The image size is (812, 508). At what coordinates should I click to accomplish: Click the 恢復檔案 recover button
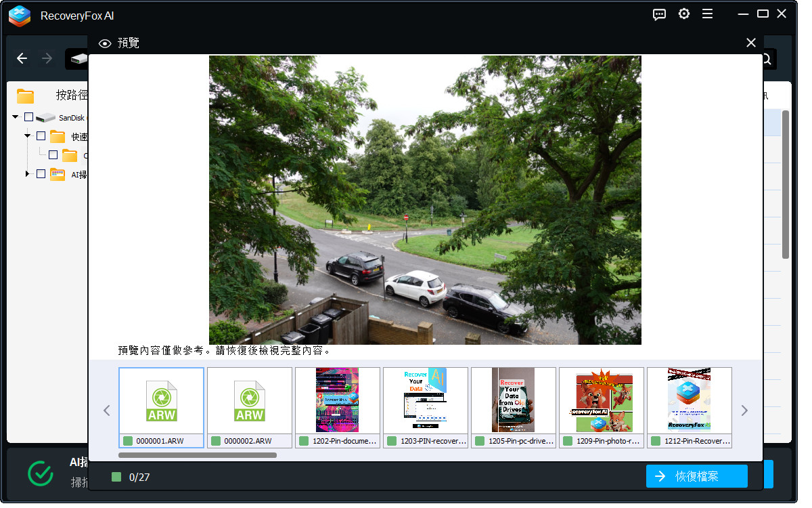[696, 476]
